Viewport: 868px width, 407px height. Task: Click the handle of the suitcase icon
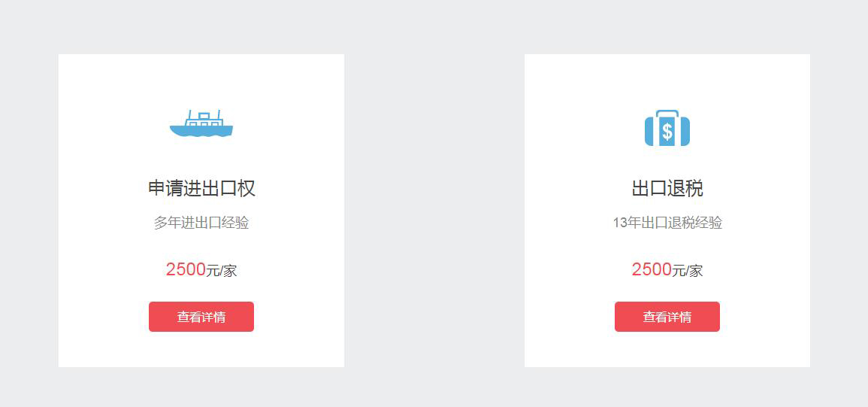(667, 112)
